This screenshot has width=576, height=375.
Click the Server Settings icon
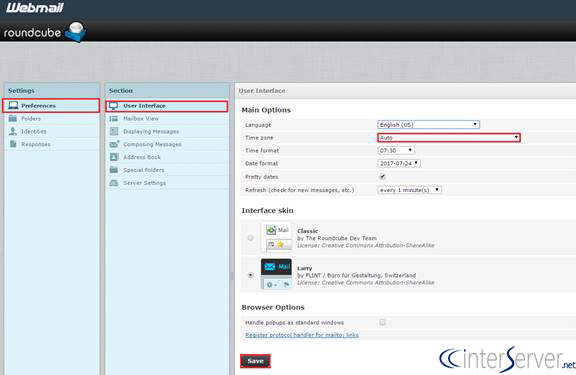[x=114, y=183]
